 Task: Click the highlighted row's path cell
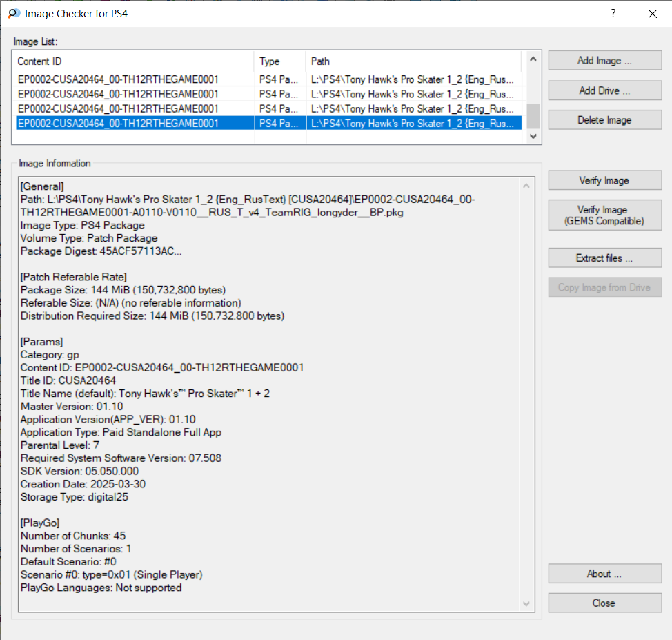click(x=413, y=124)
